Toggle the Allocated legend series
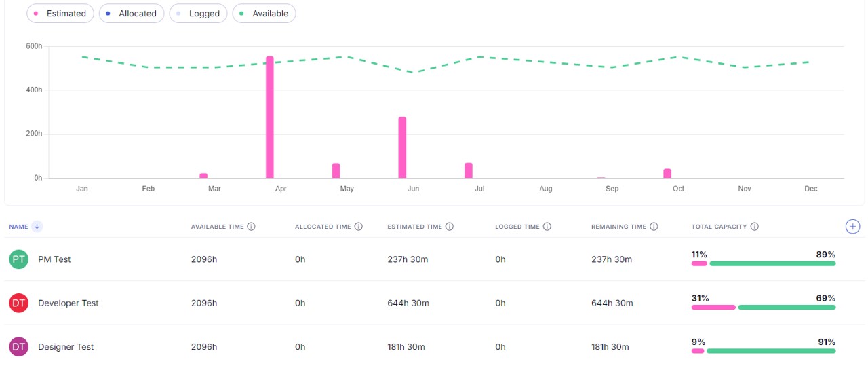The width and height of the screenshot is (868, 368). [132, 14]
